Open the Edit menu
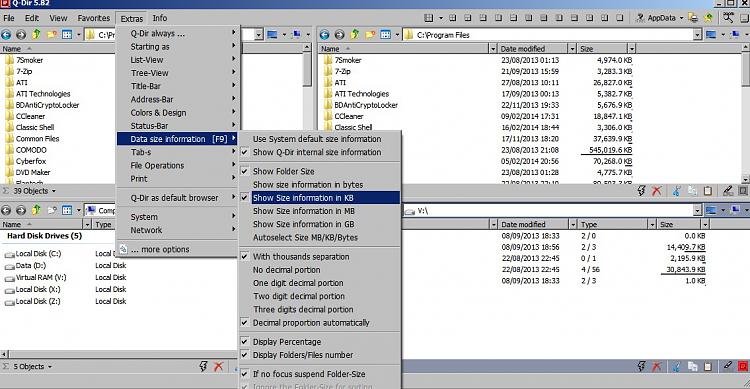 [x=32, y=18]
